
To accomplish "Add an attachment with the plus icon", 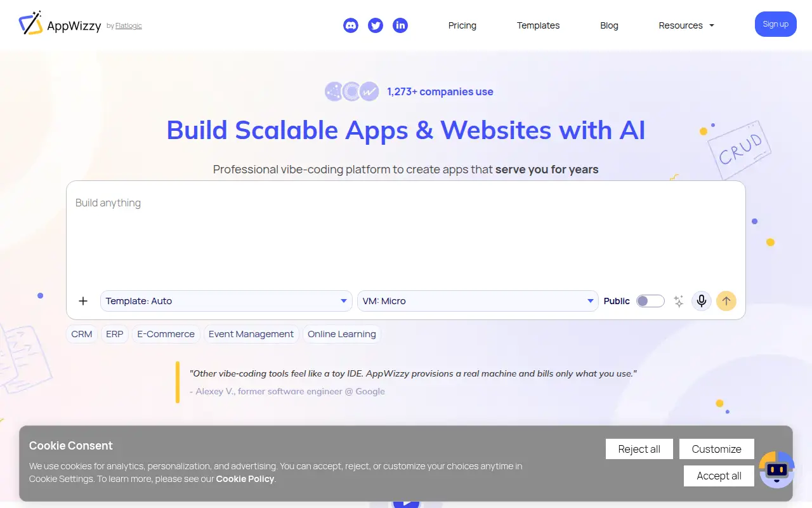I will coord(83,301).
